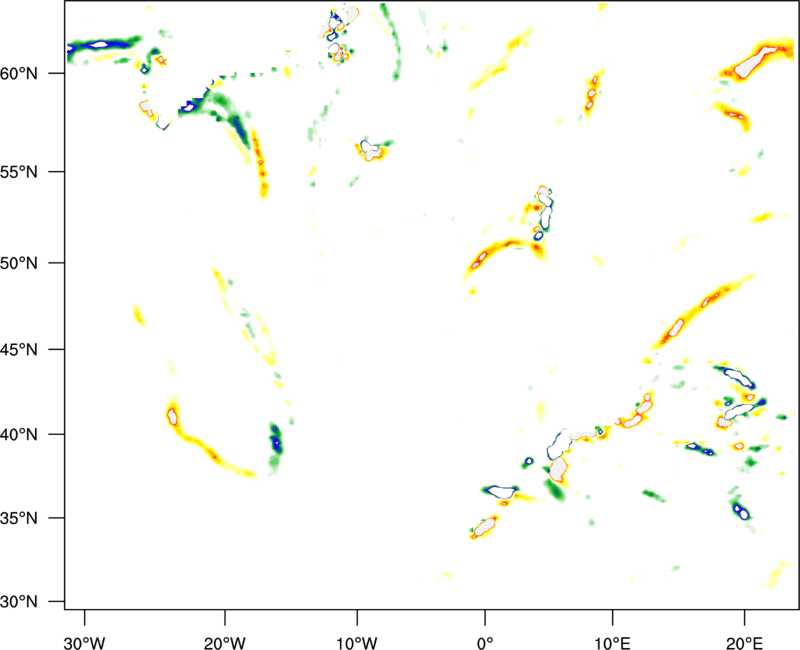Click the 40°N latitude label
The height and width of the screenshot is (650, 800).
[x=19, y=435]
